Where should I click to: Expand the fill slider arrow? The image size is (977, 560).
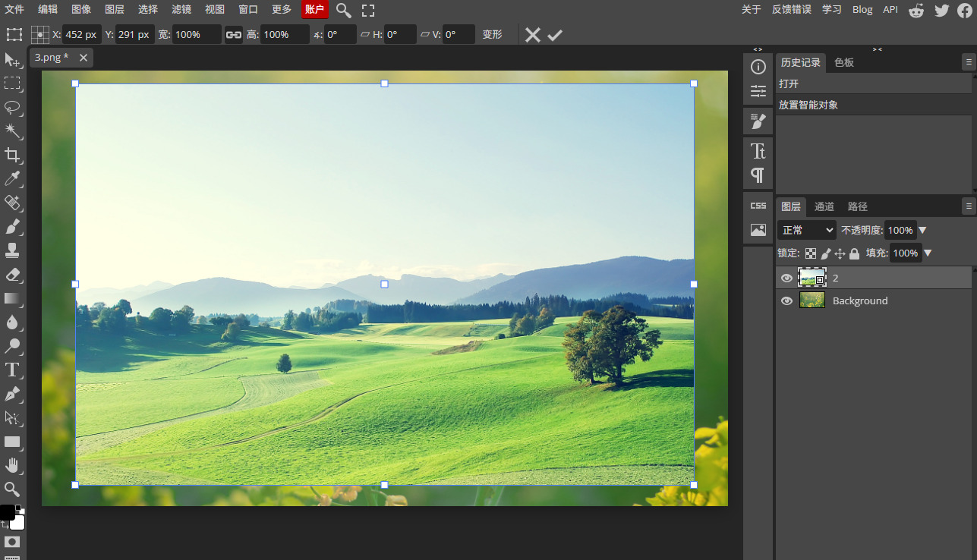927,253
